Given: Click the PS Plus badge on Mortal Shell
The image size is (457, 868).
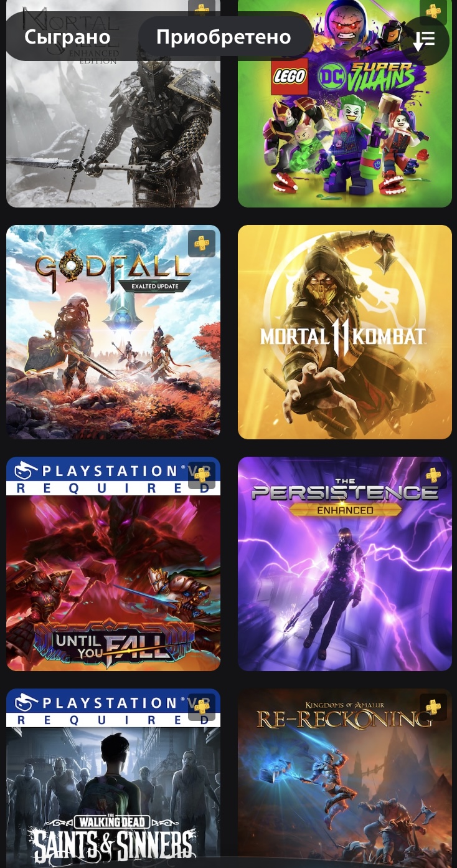Looking at the screenshot, I should point(202,9).
